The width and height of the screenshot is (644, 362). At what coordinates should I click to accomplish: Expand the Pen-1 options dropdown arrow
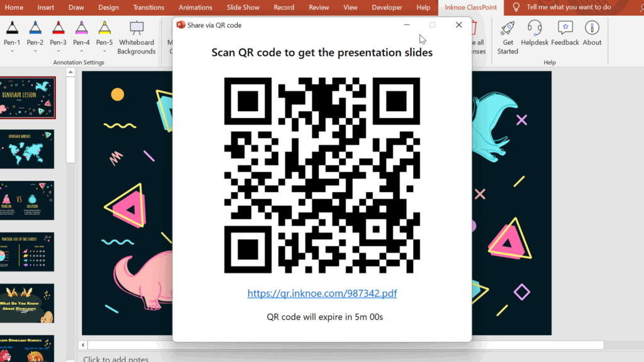coord(12,52)
